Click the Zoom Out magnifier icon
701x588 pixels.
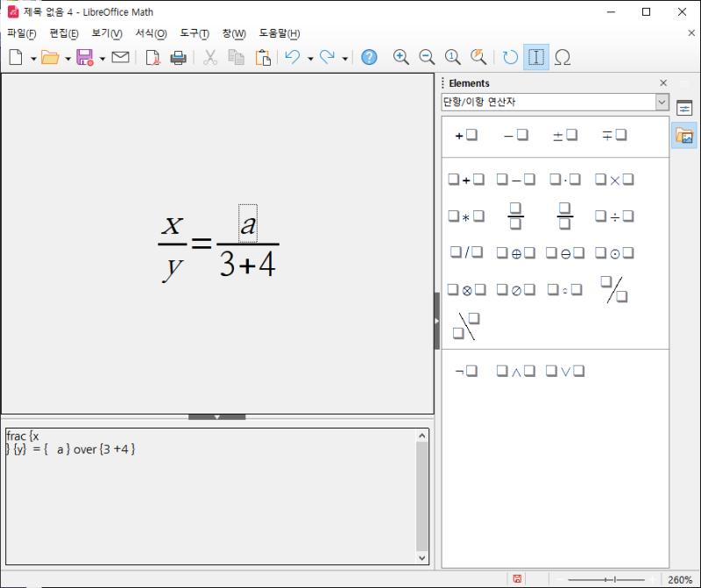tap(427, 57)
